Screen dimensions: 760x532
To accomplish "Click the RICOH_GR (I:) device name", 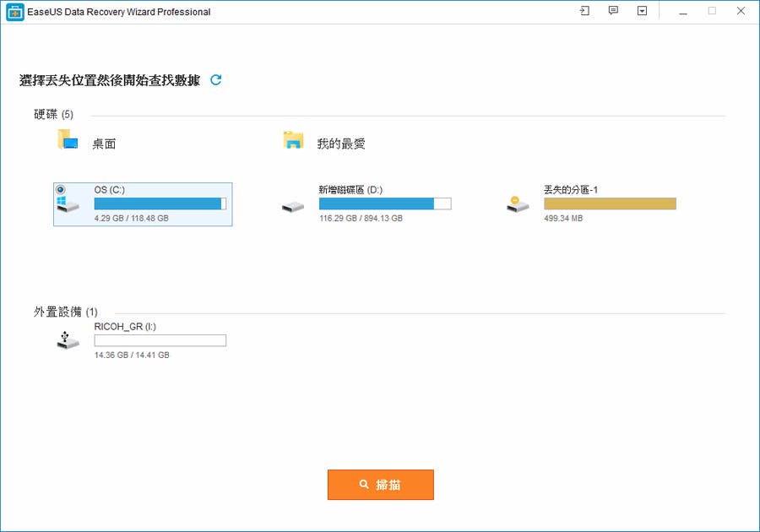I will (x=125, y=327).
